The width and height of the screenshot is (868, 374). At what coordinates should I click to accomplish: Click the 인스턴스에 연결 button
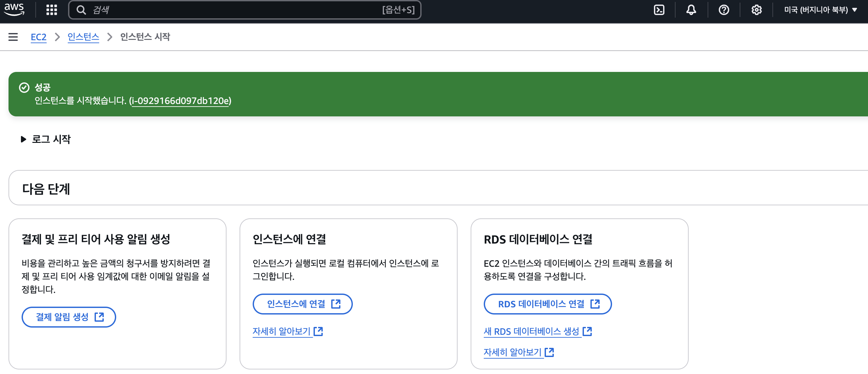(302, 304)
